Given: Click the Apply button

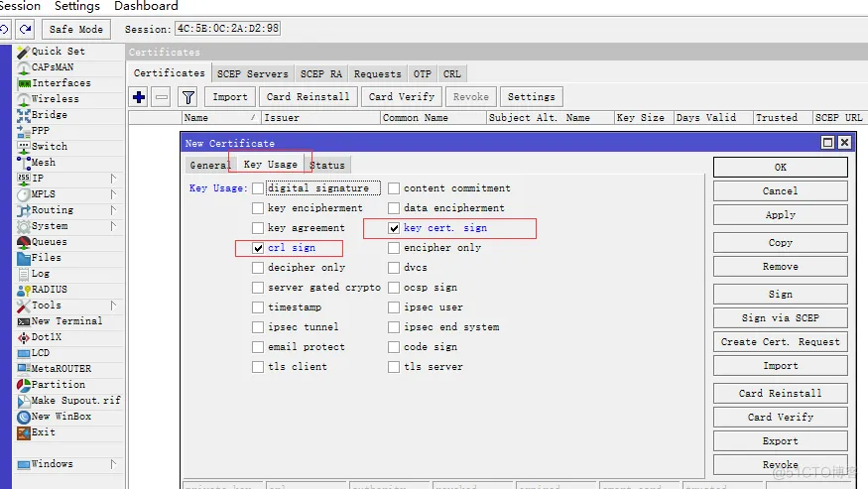Looking at the screenshot, I should pos(780,215).
